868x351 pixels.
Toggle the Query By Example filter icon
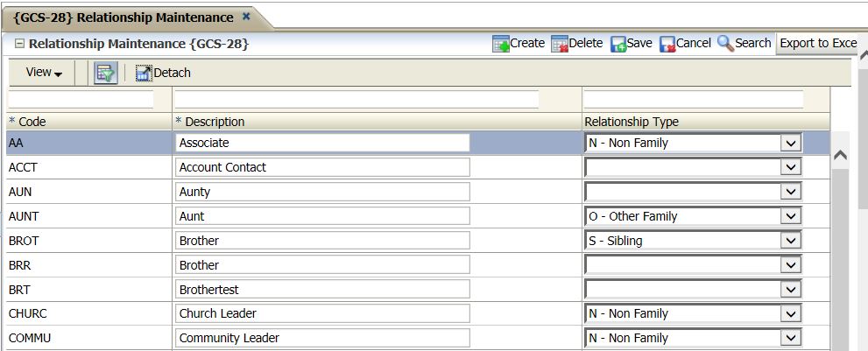coord(106,74)
